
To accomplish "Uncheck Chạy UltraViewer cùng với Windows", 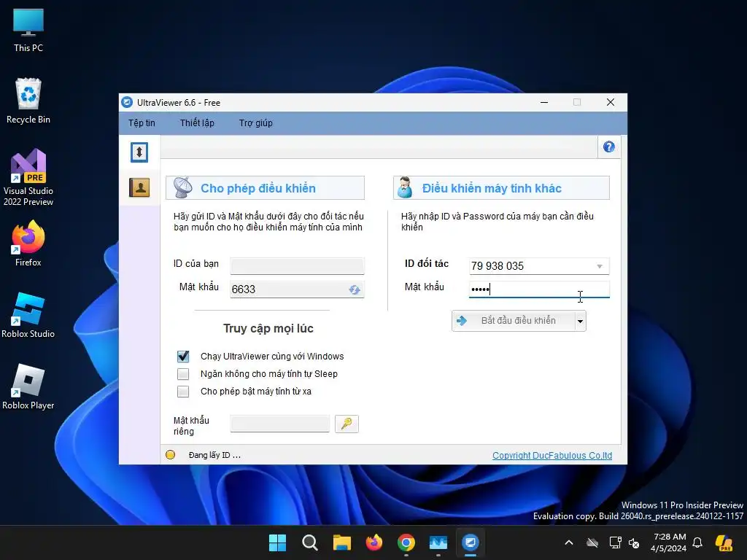I will (183, 356).
